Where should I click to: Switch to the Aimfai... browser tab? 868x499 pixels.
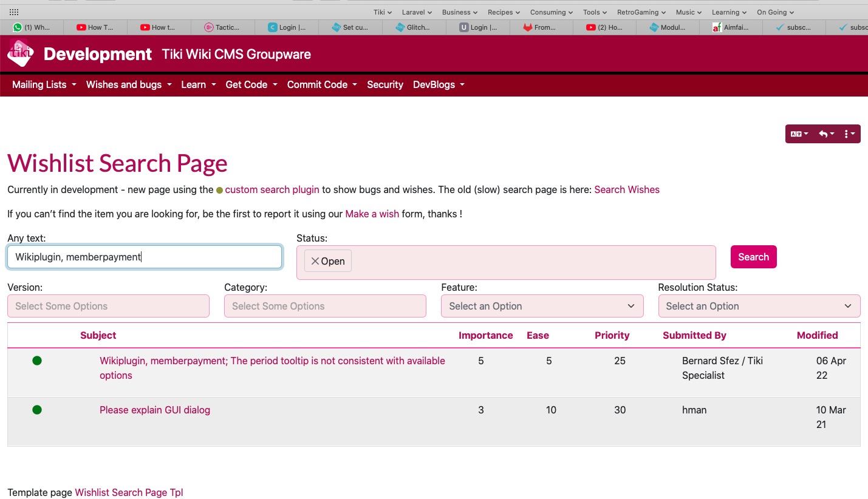[x=731, y=27]
